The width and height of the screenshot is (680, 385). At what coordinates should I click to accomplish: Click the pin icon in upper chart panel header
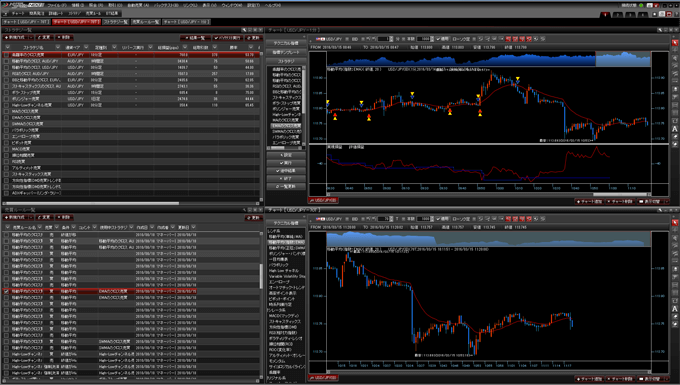pos(660,30)
